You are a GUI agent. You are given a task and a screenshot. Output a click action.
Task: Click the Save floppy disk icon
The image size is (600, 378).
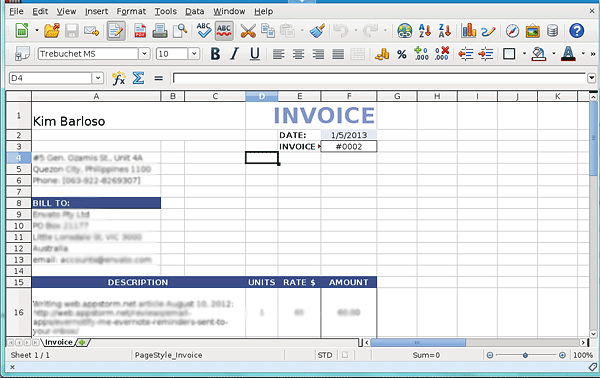tap(72, 31)
